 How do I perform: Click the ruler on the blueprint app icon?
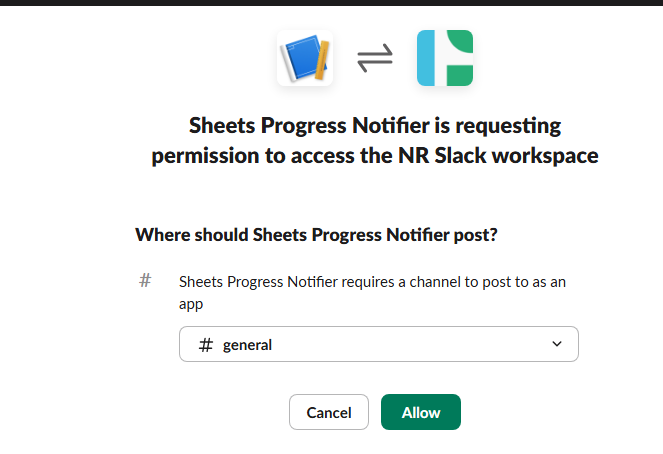322,60
